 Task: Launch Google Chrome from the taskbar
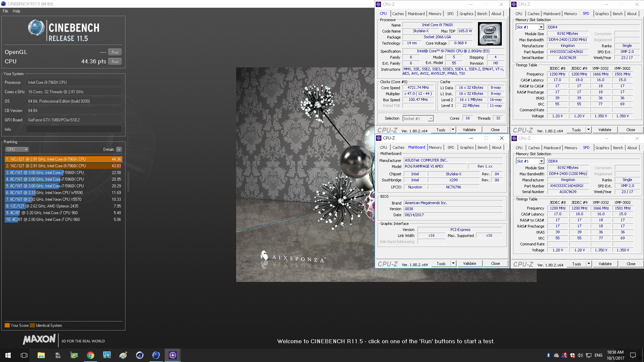coord(90,355)
